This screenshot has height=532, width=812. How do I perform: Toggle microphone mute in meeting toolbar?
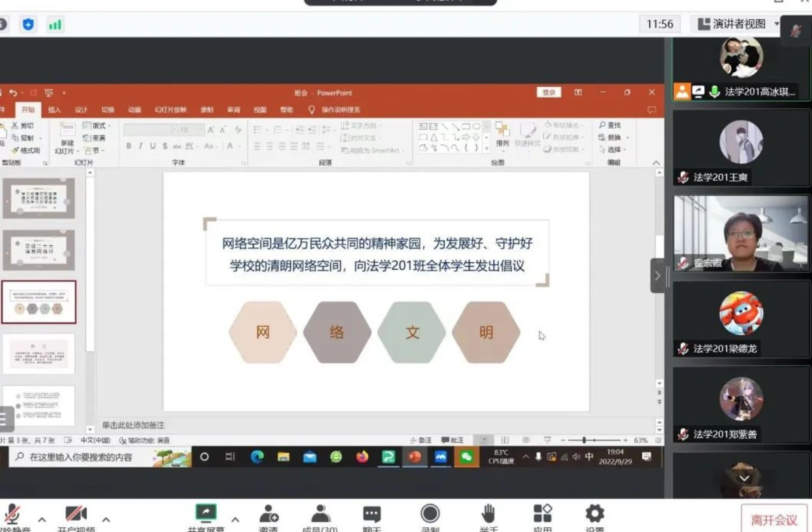click(13, 514)
